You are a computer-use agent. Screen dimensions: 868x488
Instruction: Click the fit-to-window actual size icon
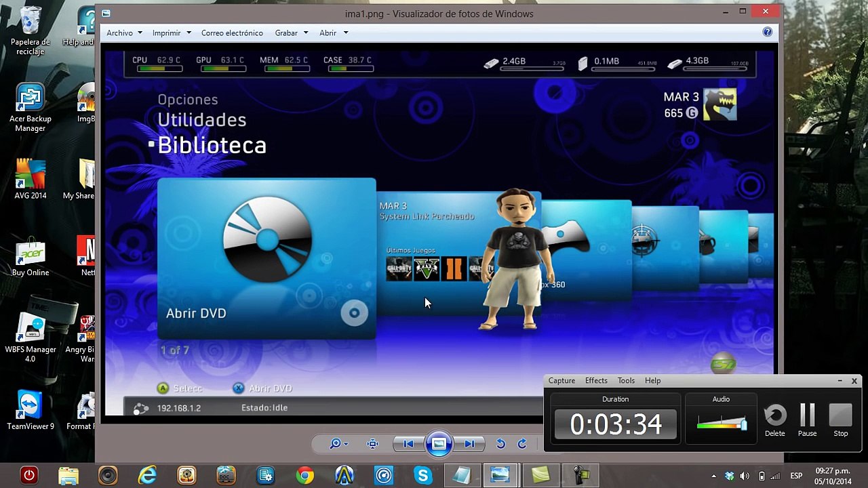click(x=372, y=444)
